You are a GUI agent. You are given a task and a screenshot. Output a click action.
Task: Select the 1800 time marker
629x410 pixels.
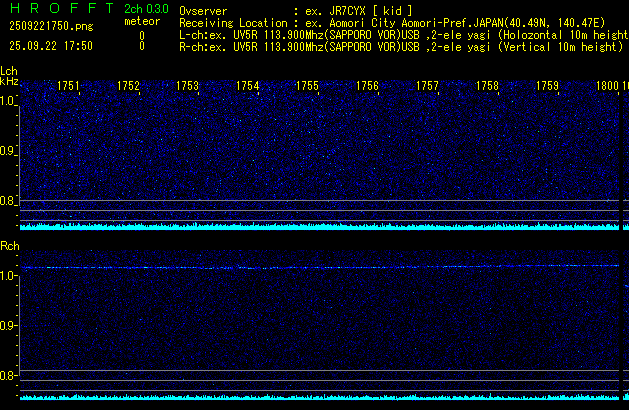(606, 86)
